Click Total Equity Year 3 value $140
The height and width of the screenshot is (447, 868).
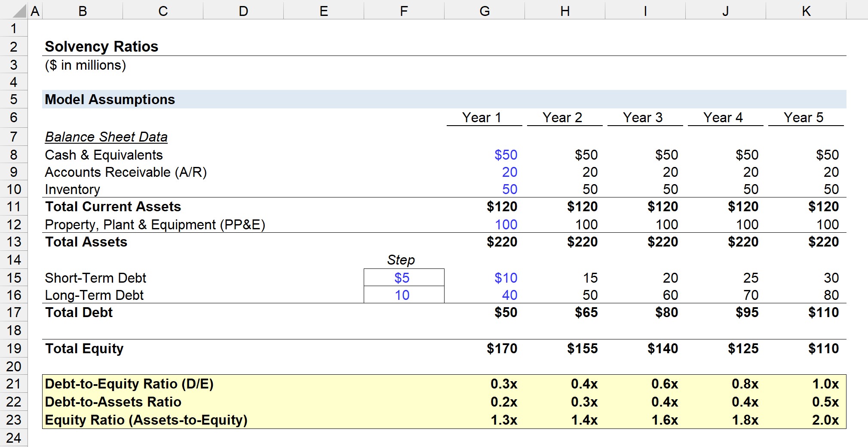point(663,348)
